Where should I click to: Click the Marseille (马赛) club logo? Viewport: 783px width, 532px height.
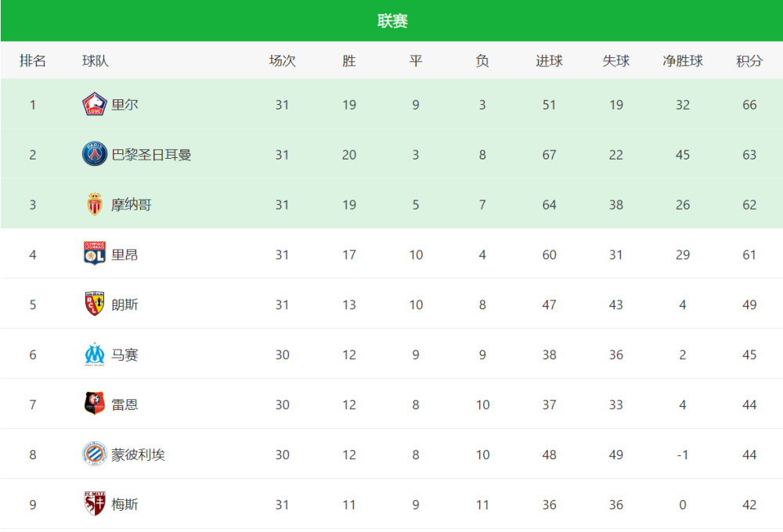click(95, 354)
